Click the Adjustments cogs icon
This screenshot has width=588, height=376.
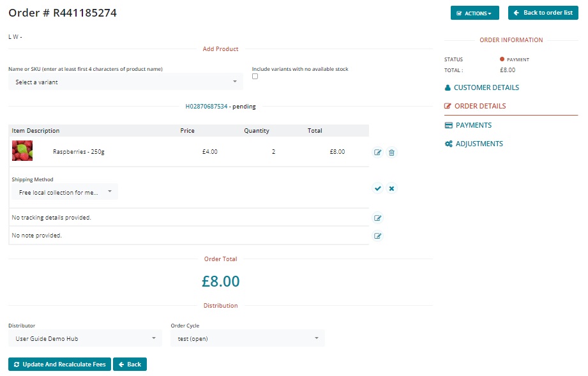(x=448, y=144)
